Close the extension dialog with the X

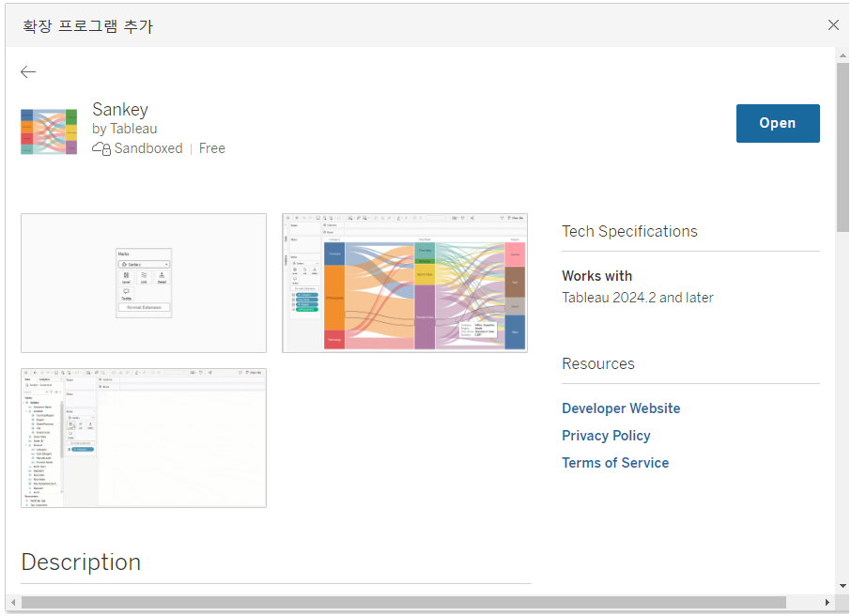(833, 25)
